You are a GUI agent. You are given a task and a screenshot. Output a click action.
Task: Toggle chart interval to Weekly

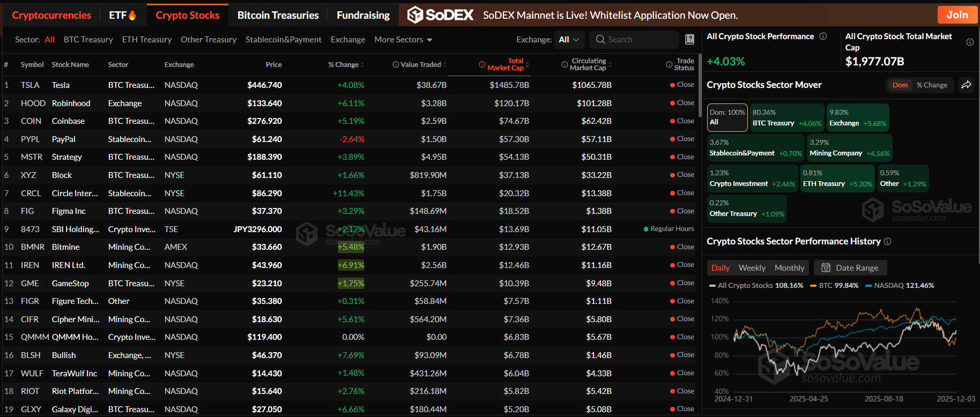pos(752,268)
